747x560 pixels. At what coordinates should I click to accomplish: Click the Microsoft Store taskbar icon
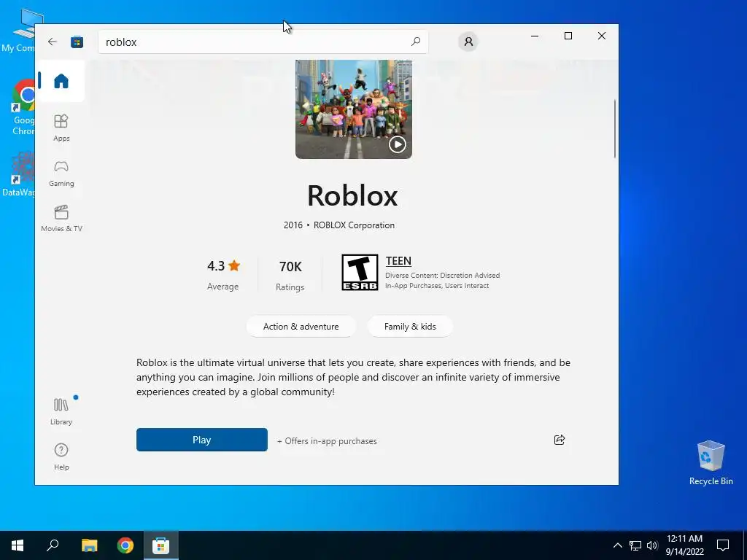click(161, 545)
